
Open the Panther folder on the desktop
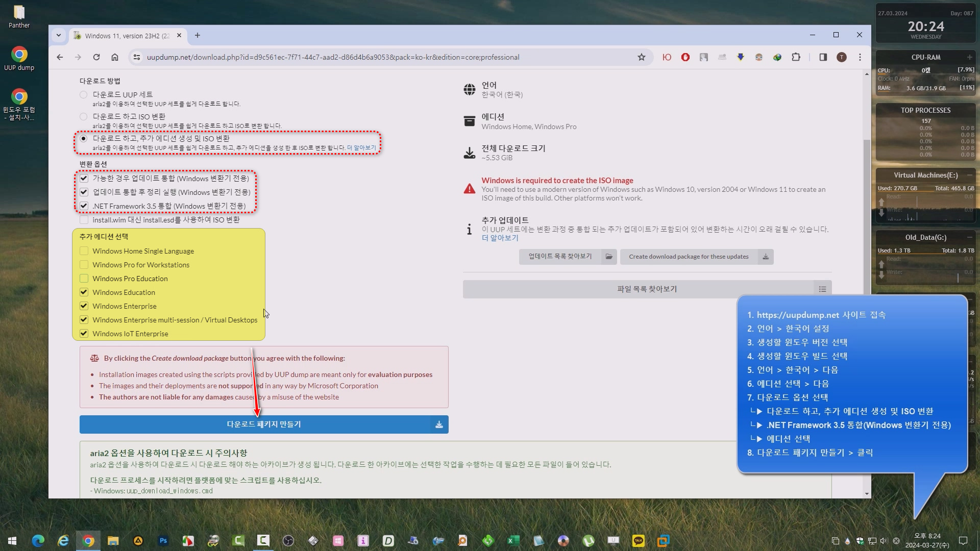coord(19,16)
